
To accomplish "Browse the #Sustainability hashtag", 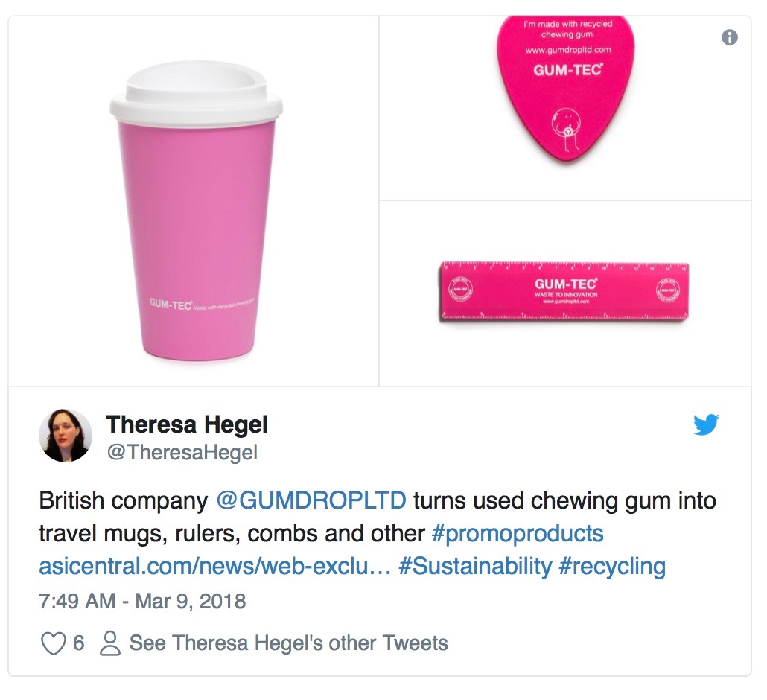I will pyautogui.click(x=475, y=567).
